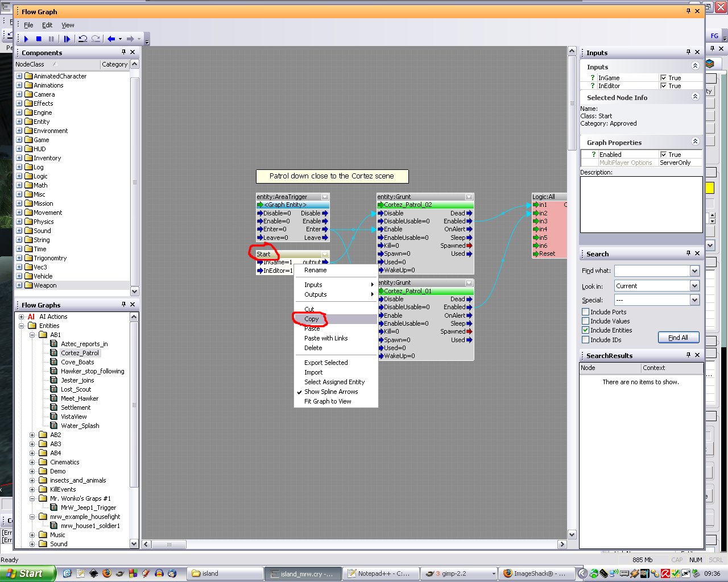Enable the Include Ports checkbox
Image resolution: width=728 pixels, height=582 pixels.
tap(585, 312)
